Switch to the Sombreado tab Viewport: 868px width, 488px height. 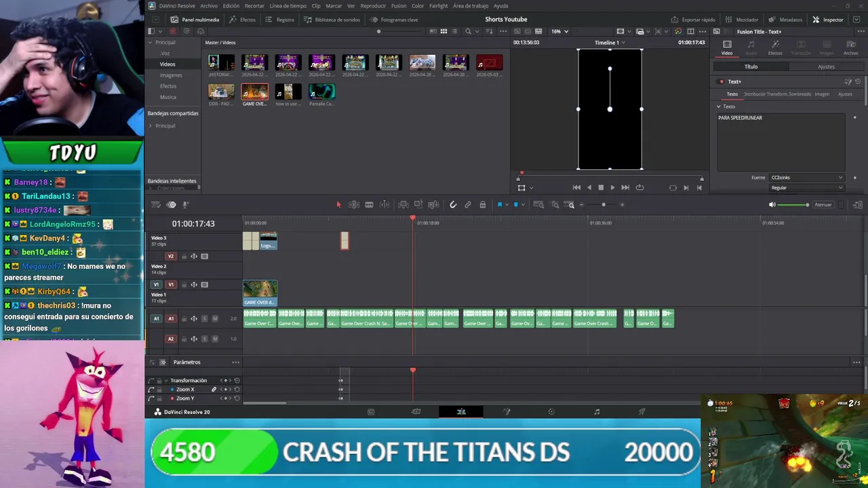click(x=800, y=94)
